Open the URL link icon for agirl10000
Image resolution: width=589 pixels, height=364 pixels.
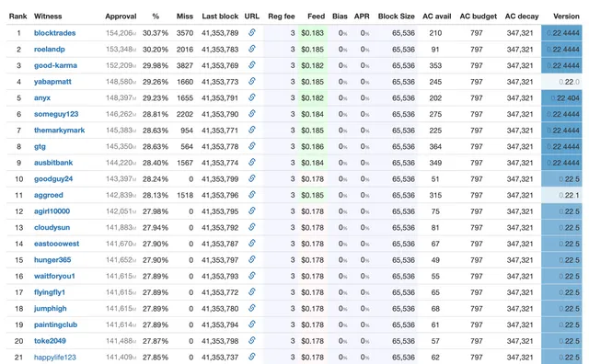click(252, 210)
